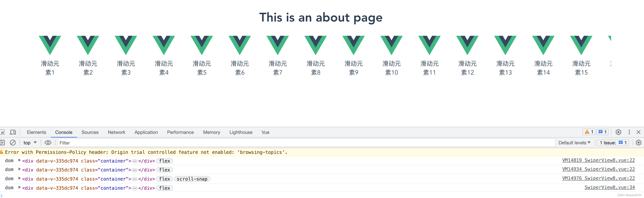This screenshot has height=198, width=644.
Task: Expand the VM14934 container div log entry
Action: coord(20,170)
